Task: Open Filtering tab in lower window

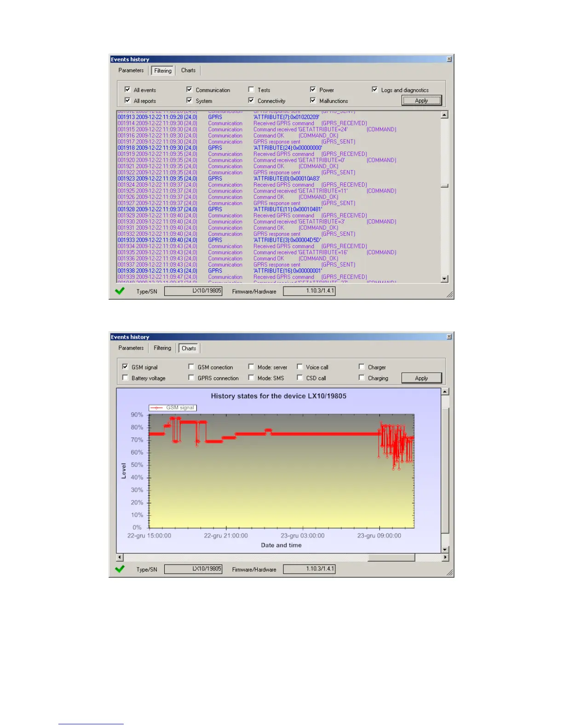Action: click(162, 348)
